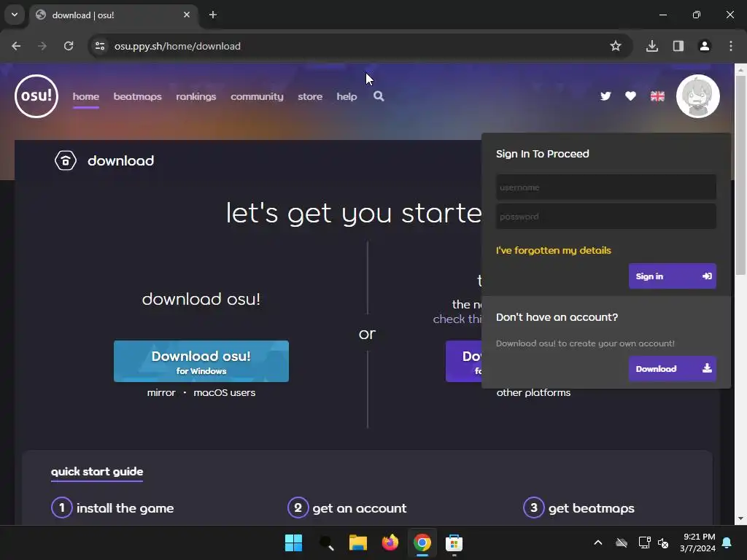747x560 pixels.
Task: Click the download page hexagon icon
Action: pos(65,160)
